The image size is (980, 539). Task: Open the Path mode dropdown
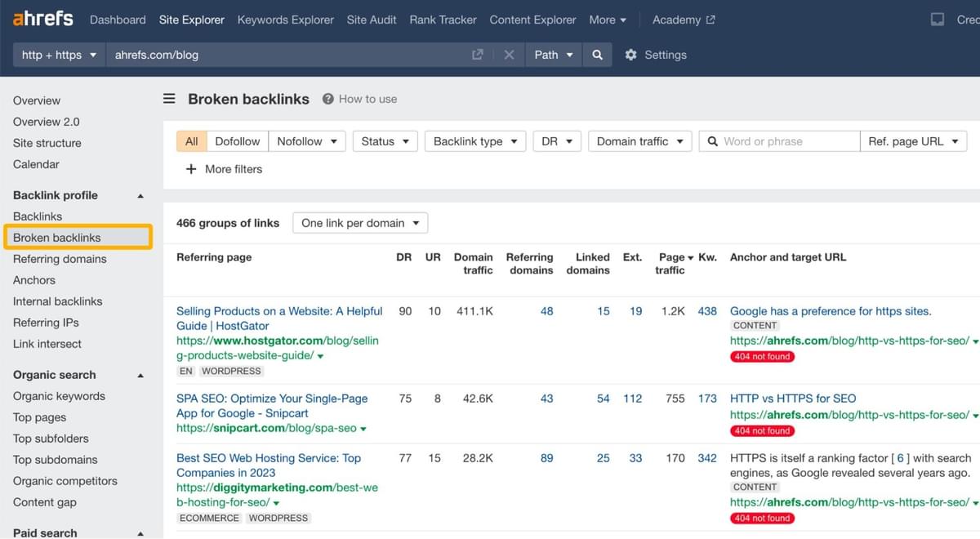tap(554, 55)
